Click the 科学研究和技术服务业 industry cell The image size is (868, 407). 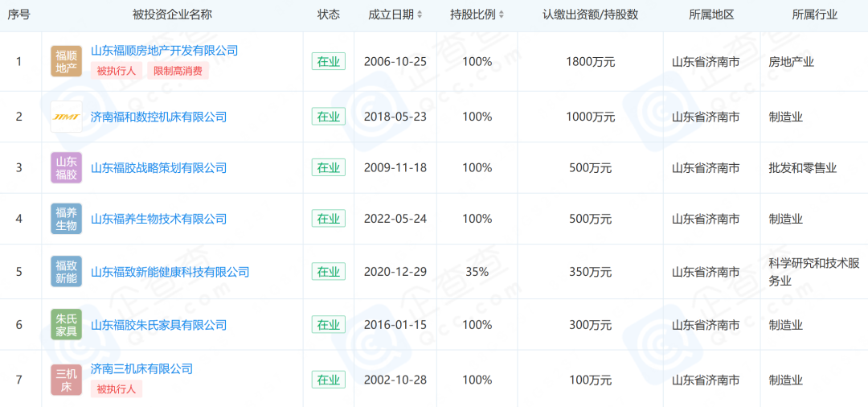click(x=813, y=272)
